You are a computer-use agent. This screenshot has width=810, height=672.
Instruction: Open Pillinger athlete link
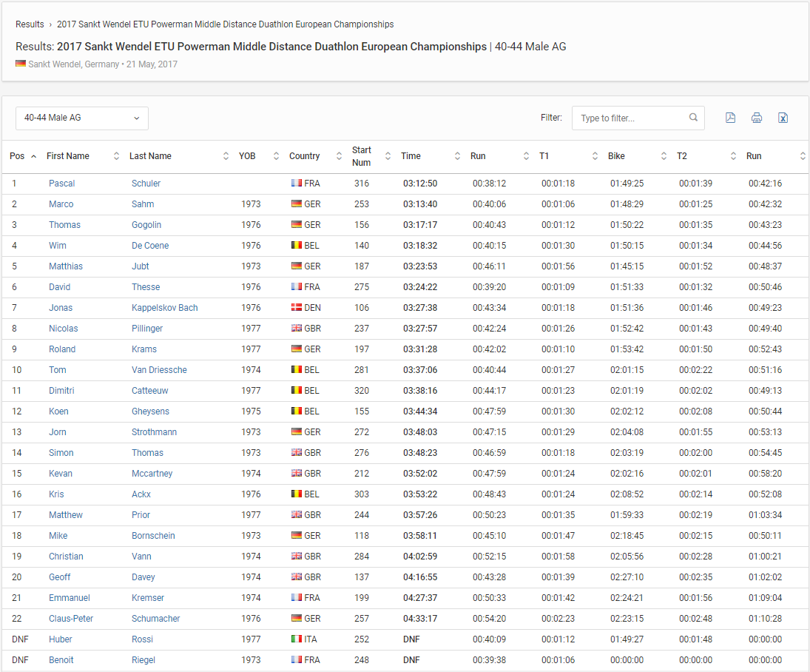point(147,329)
